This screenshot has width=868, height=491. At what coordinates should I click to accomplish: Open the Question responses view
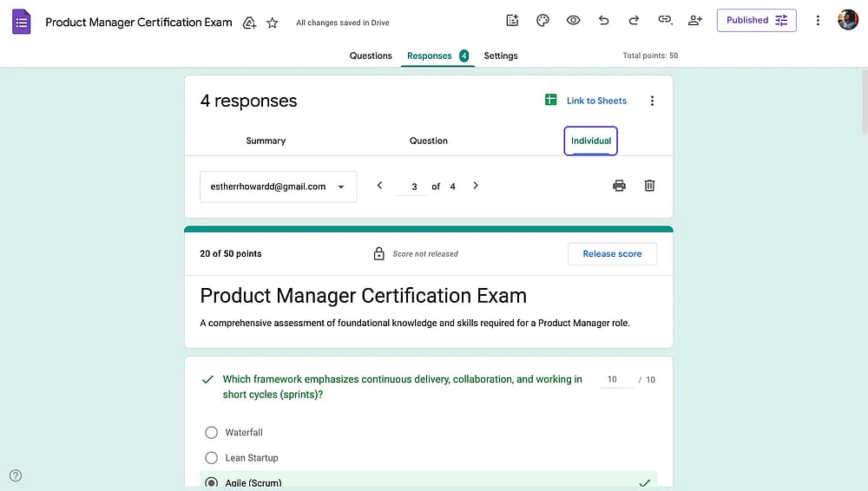(x=428, y=141)
